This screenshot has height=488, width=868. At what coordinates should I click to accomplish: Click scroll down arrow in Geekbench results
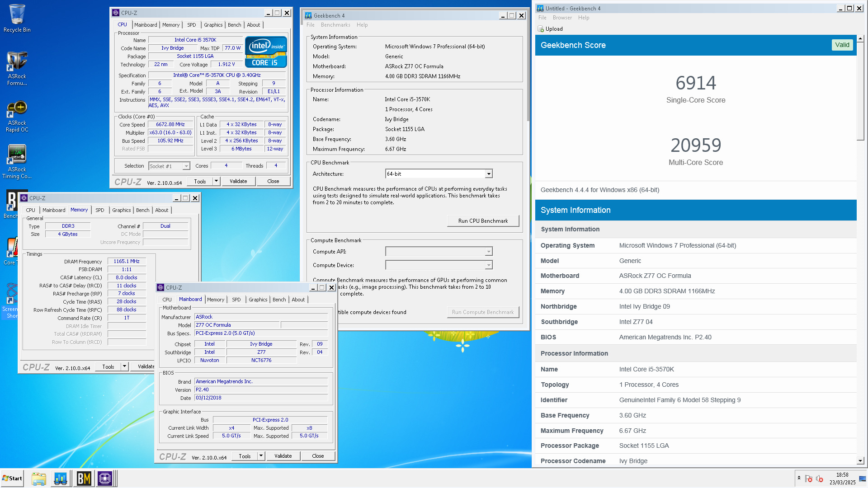click(860, 461)
